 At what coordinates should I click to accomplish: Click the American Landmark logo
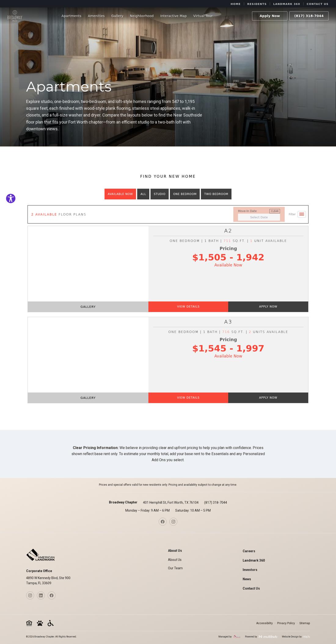[40, 555]
